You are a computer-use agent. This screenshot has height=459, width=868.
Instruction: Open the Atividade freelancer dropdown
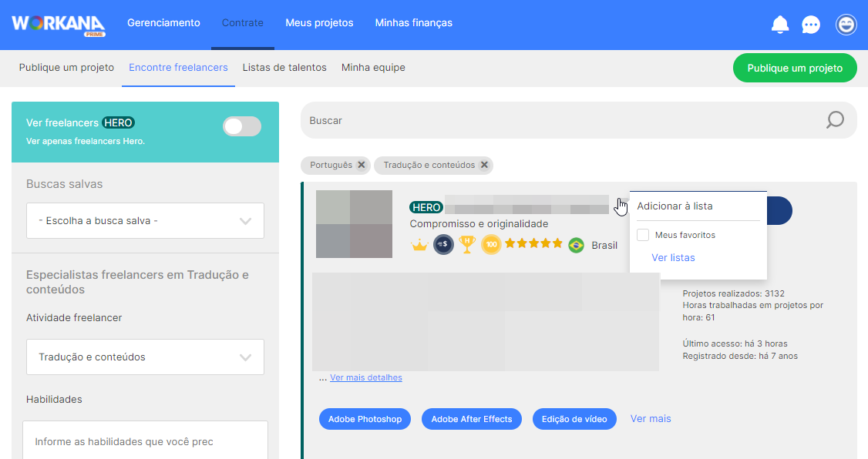click(145, 357)
